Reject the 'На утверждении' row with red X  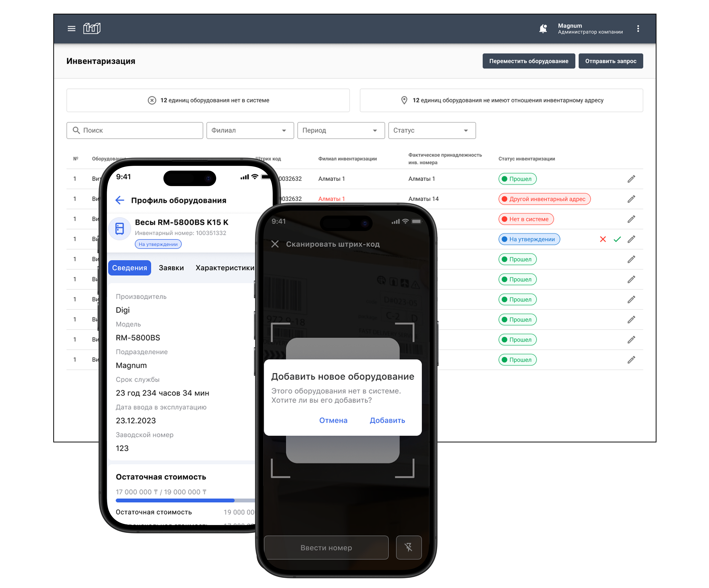pos(603,239)
